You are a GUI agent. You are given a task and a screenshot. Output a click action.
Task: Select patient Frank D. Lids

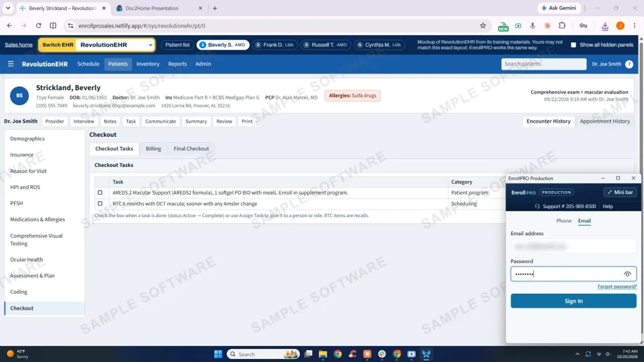pos(275,45)
